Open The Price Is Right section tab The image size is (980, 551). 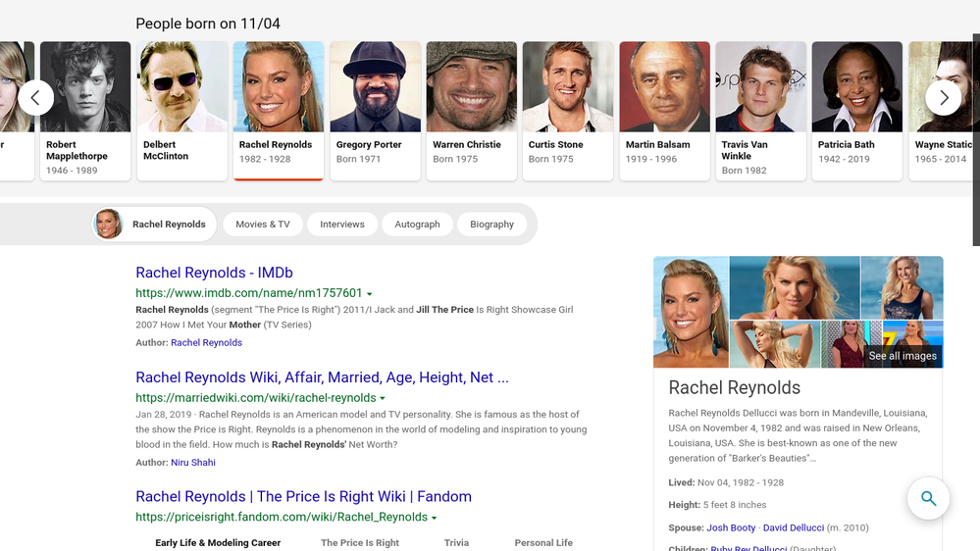[360, 543]
